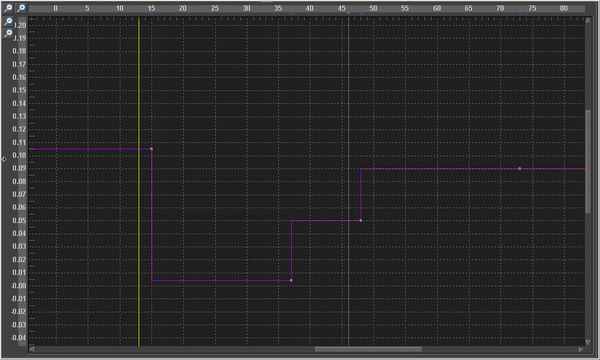Click the horizontal zoom in magnifier icon
Image resolution: width=600 pixels, height=360 pixels.
[21, 8]
